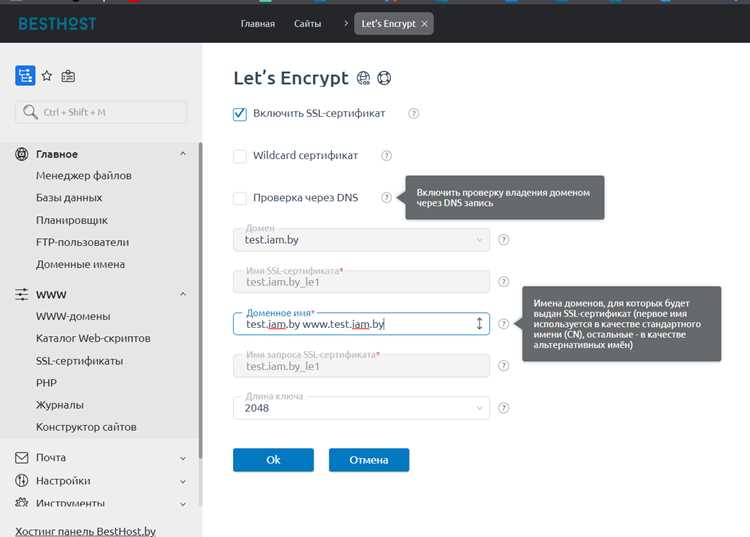Click the Отмена button
Viewport: 750px width, 537px height.
(369, 460)
